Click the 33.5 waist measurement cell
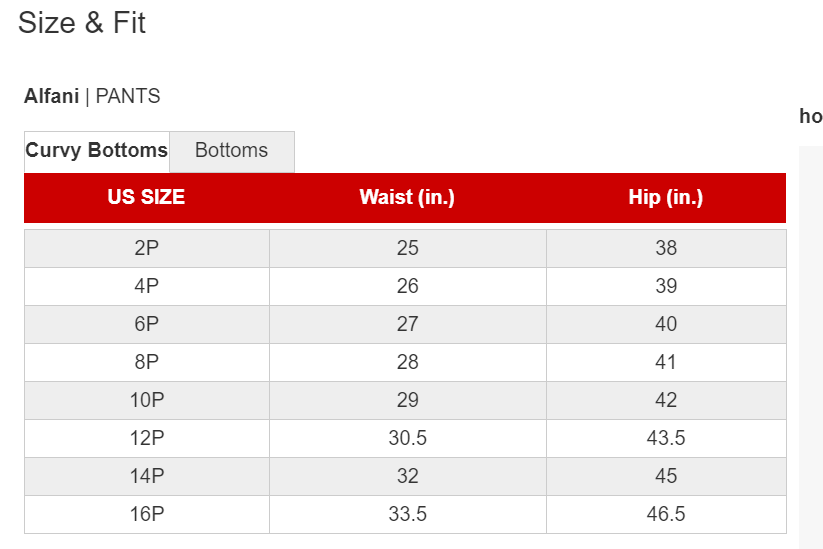The image size is (823, 549). [408, 514]
